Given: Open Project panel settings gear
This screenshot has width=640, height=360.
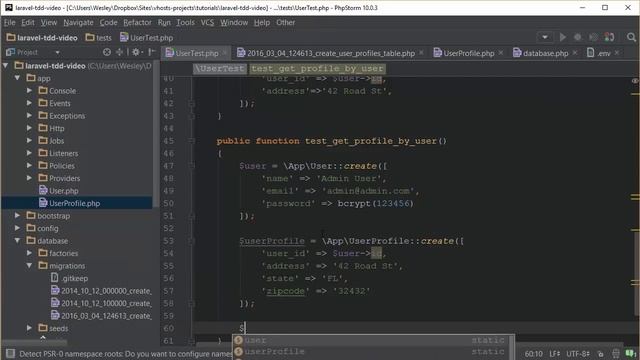Looking at the screenshot, I should (136, 52).
